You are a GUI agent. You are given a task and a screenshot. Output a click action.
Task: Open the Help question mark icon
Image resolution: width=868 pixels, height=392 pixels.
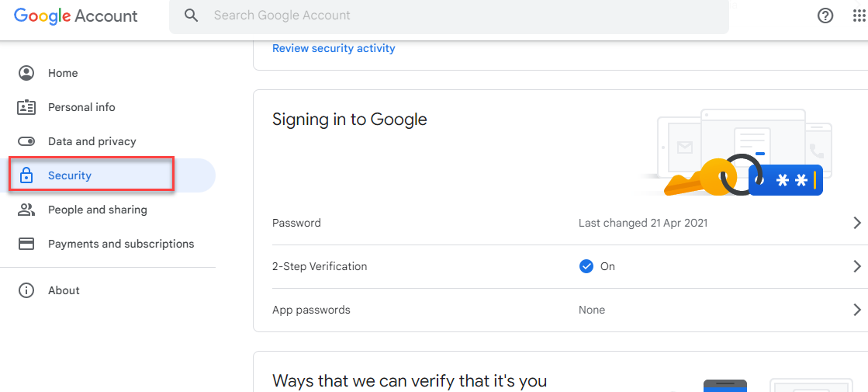825,16
